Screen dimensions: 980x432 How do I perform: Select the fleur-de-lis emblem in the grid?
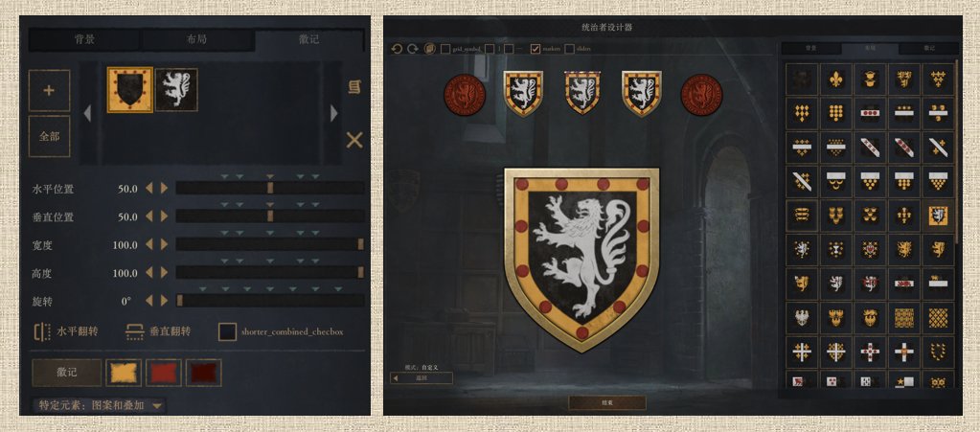pyautogui.click(x=835, y=80)
